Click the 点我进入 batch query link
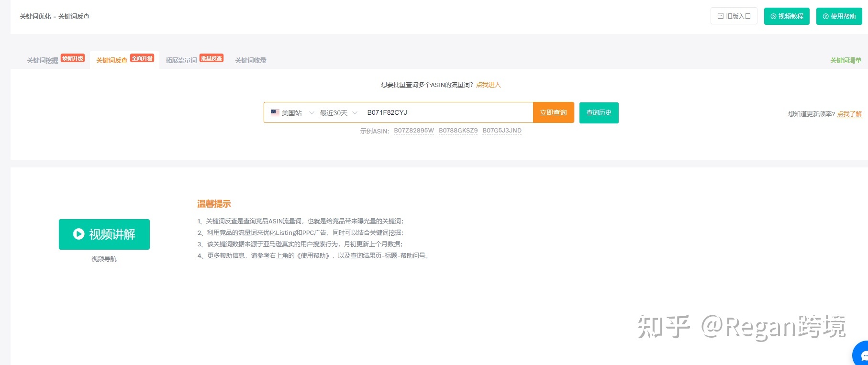 pos(488,85)
